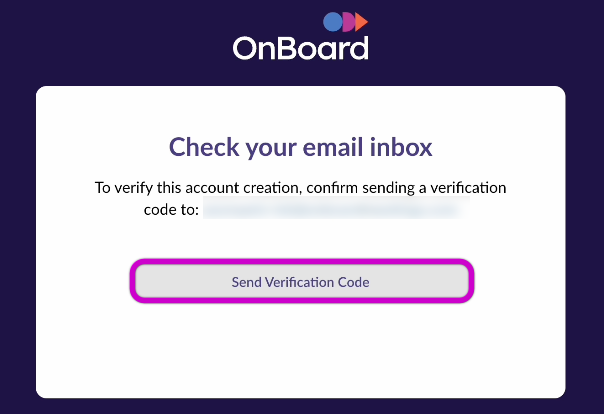The height and width of the screenshot is (414, 605).
Task: Click white card area above the heading
Action: pos(301,108)
